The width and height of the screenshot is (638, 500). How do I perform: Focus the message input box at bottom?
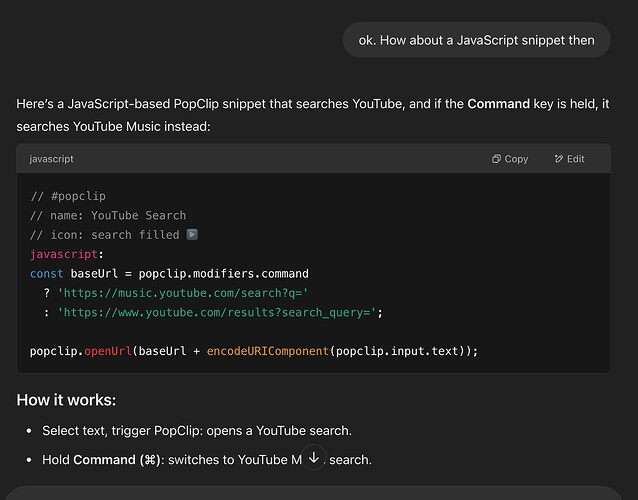313,493
